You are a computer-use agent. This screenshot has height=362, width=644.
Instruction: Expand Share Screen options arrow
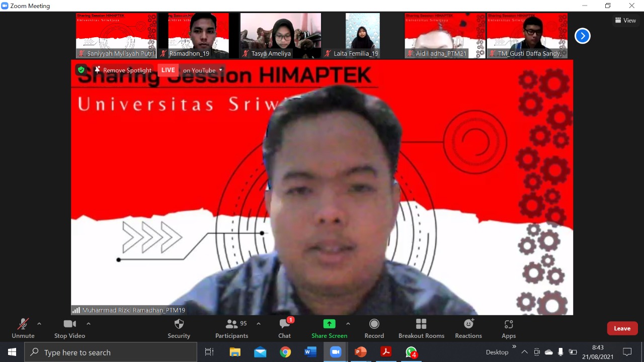(348, 324)
